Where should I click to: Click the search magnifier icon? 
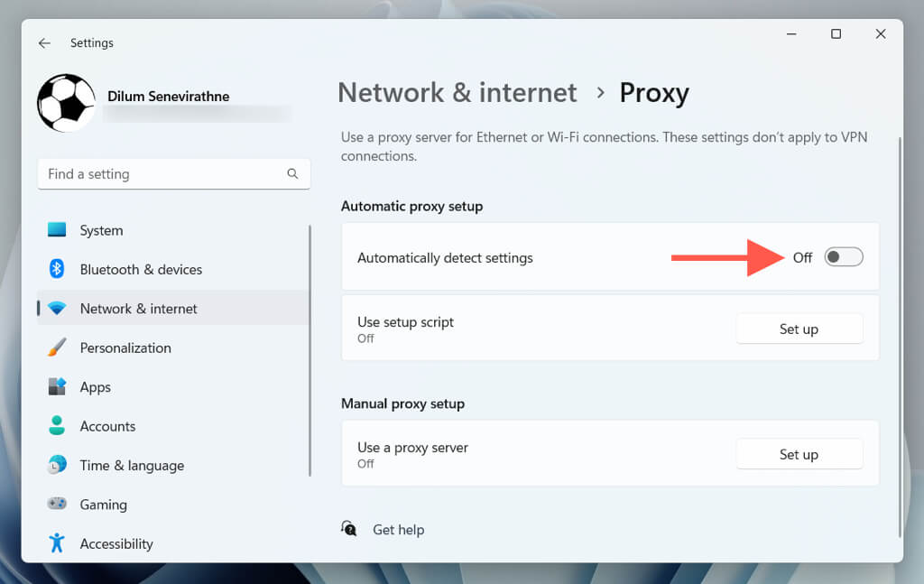pos(292,173)
